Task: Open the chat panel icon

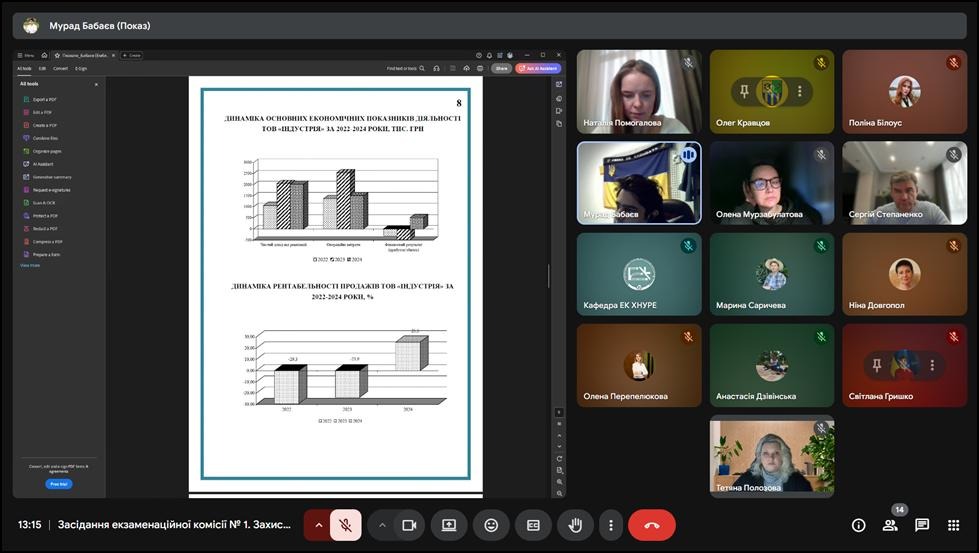Action: point(922,525)
